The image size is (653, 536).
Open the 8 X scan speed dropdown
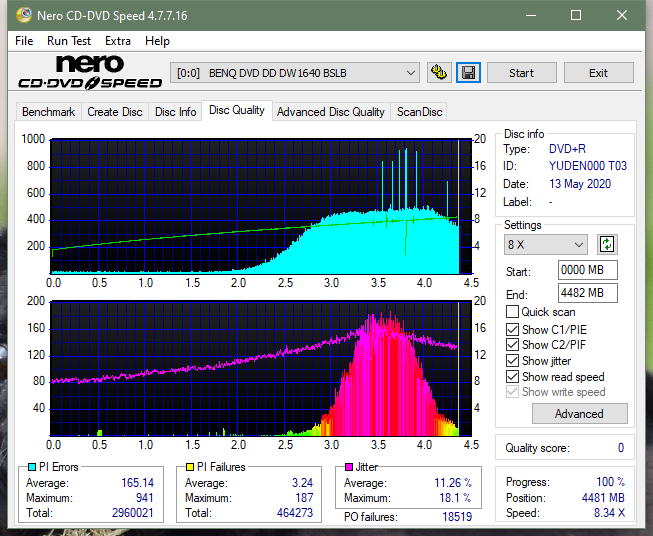546,244
